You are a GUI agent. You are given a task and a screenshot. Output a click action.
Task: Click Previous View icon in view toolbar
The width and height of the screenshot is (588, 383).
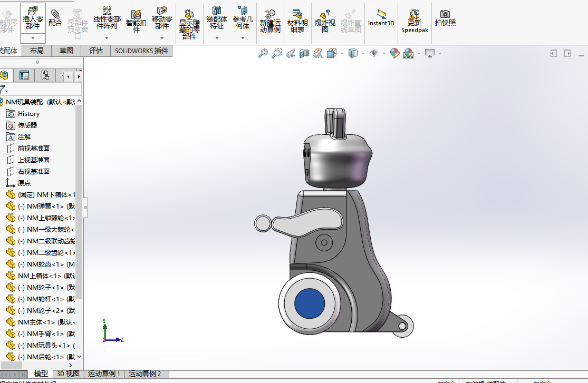291,53
